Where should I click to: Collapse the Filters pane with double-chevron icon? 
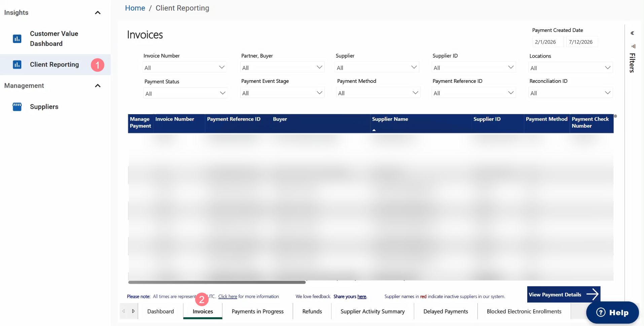(632, 33)
